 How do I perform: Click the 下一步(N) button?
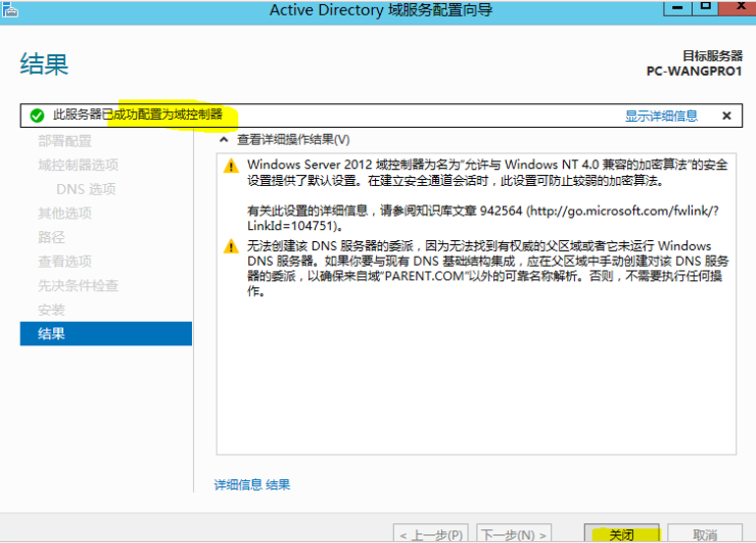514,533
